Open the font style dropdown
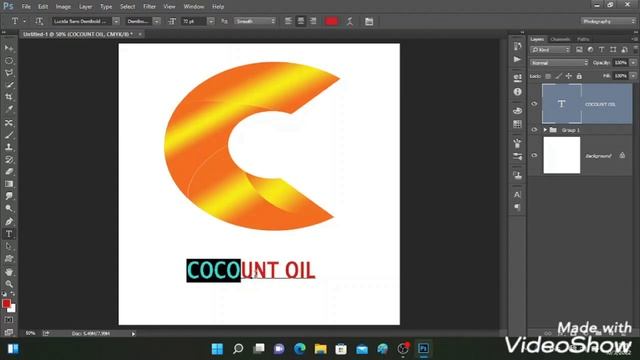This screenshot has height=360, width=640. [x=157, y=21]
